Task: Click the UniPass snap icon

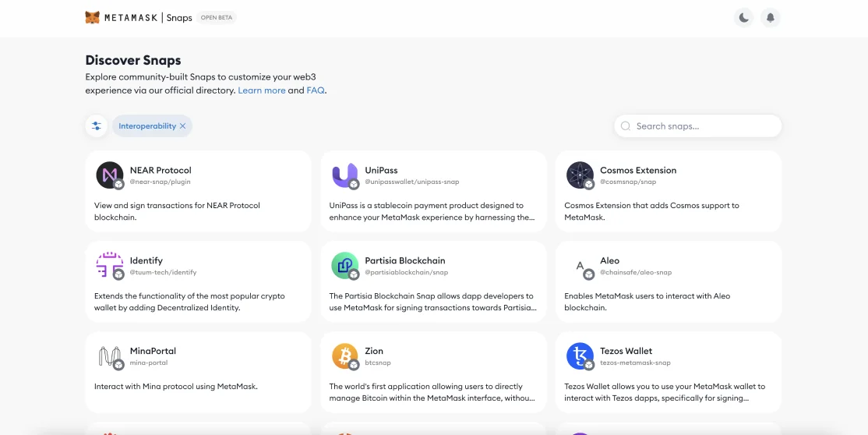Action: pos(345,175)
